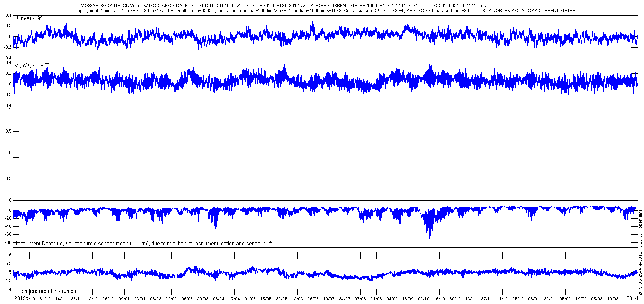Click the '14/11' date tick label
The image size is (644, 304).
tap(61, 299)
